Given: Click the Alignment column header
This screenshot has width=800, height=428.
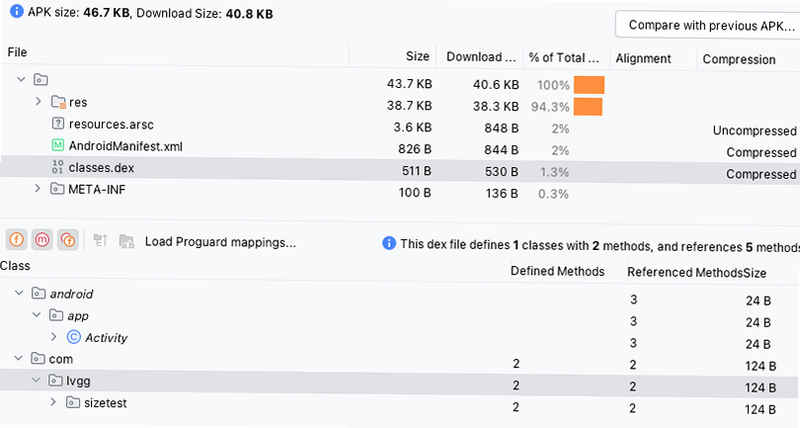Looking at the screenshot, I should [x=643, y=58].
